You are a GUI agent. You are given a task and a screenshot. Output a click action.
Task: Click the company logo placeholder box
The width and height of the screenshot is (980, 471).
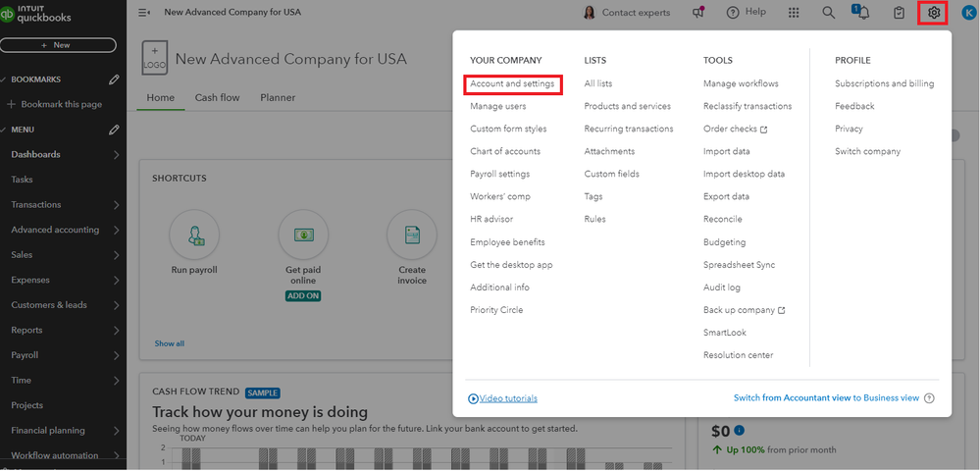155,58
